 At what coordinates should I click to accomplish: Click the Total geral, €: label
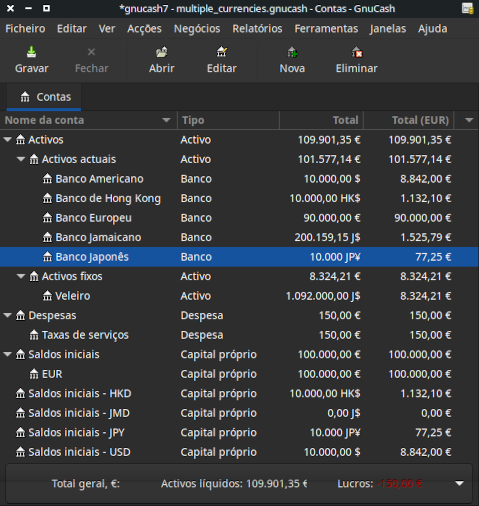86,483
